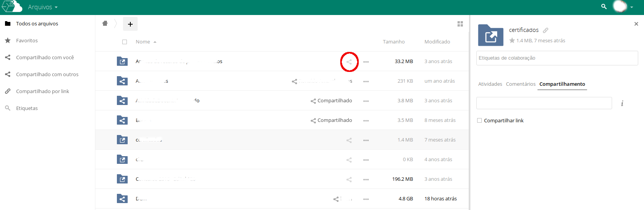Star the certificados folder as favorite

(x=512, y=40)
